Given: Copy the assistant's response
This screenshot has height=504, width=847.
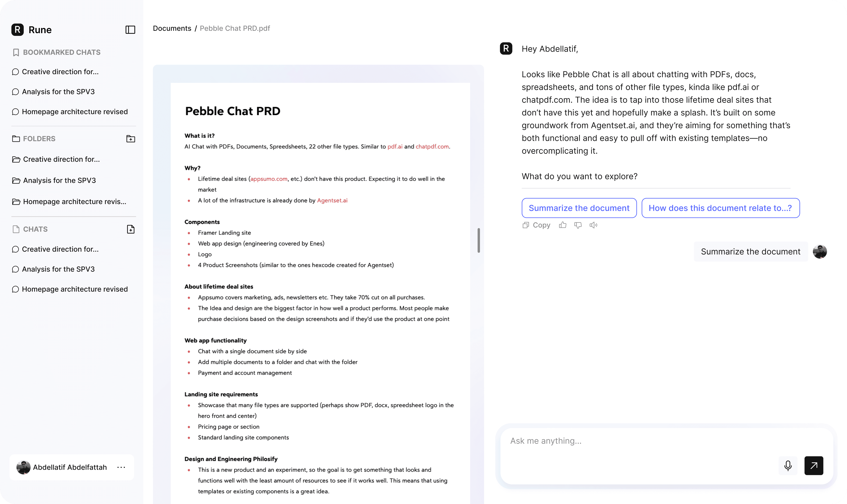Looking at the screenshot, I should pos(536,225).
